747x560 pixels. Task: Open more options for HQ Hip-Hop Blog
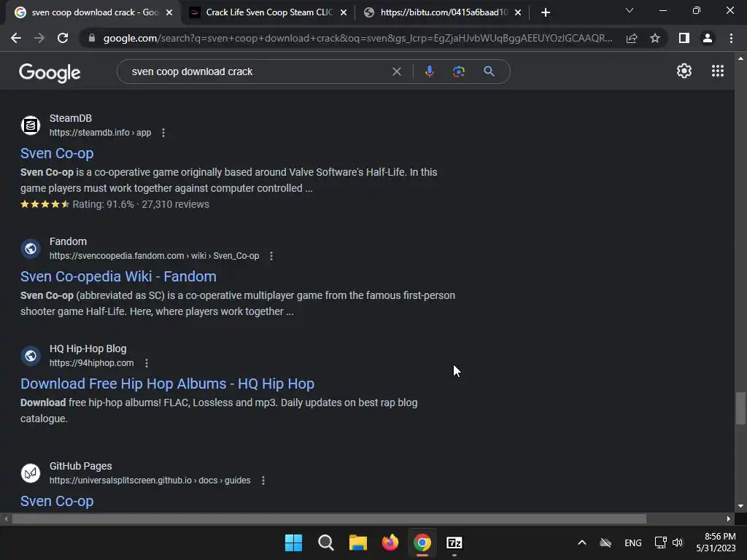tap(146, 363)
